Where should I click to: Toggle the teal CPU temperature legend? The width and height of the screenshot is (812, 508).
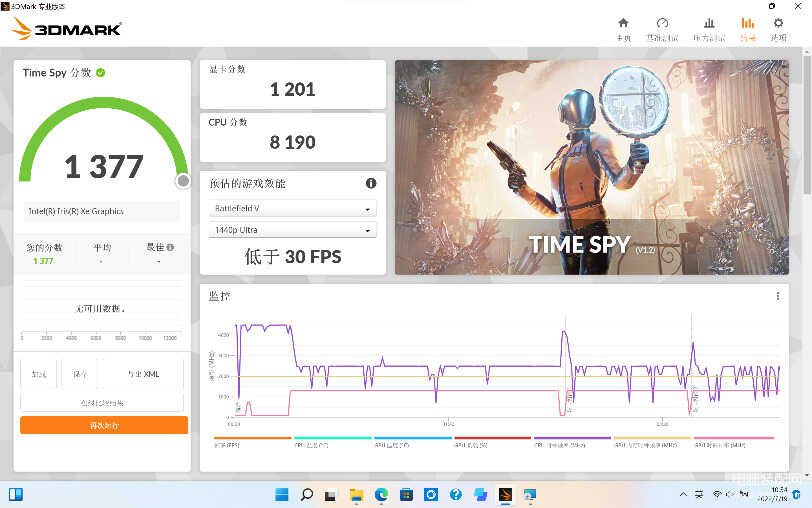(332, 442)
